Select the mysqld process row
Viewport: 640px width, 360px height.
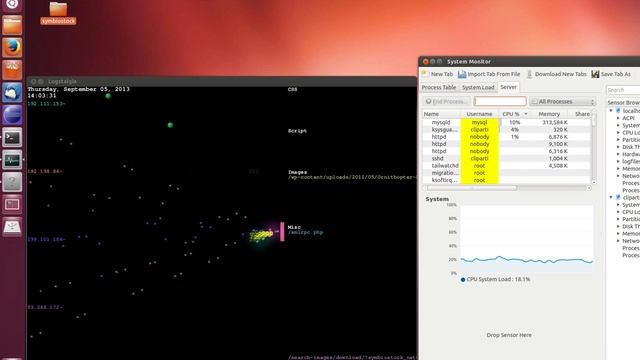coord(506,122)
